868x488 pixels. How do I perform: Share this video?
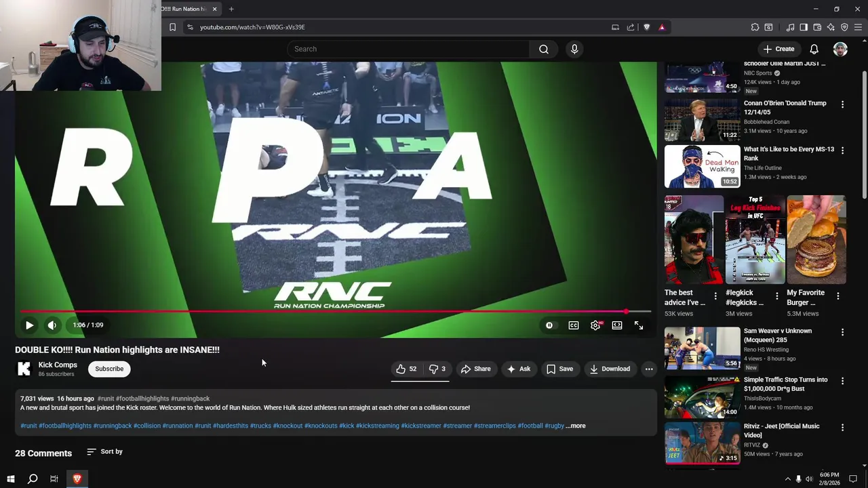(x=475, y=369)
